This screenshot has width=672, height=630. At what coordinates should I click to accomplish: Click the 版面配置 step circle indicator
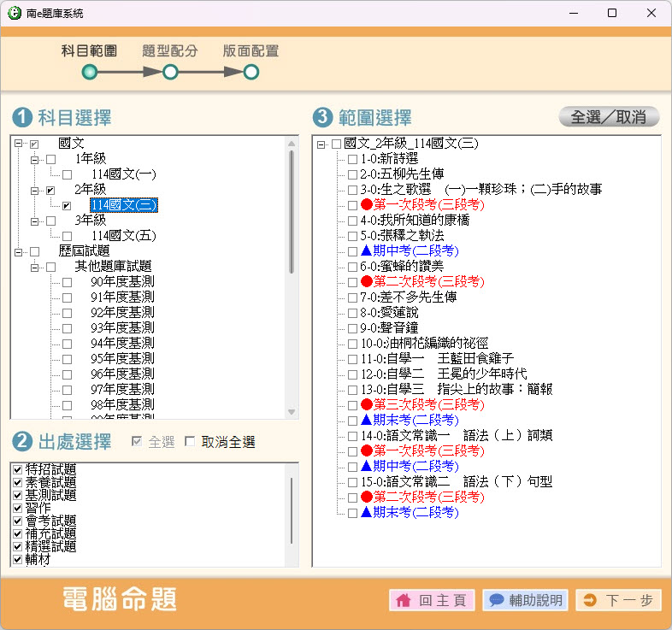pyautogui.click(x=251, y=72)
